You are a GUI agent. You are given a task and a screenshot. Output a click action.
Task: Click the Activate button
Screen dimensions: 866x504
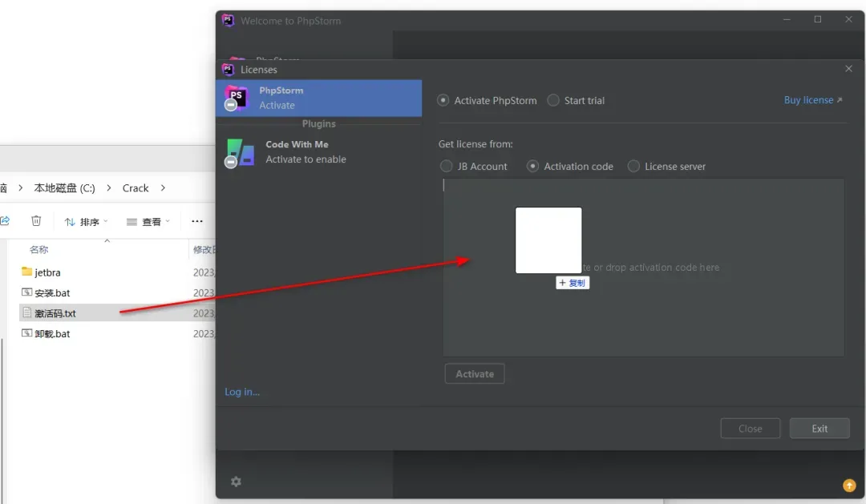(x=475, y=373)
